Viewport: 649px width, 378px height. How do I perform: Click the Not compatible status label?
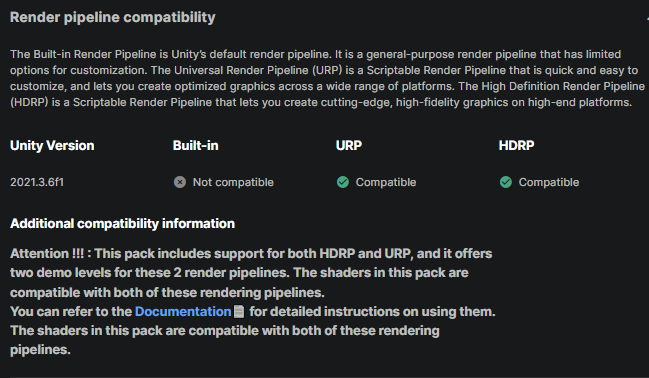(233, 182)
